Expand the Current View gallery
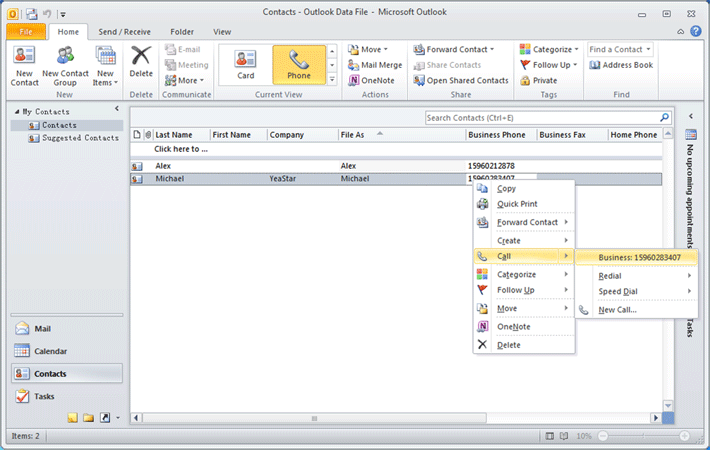 332,79
